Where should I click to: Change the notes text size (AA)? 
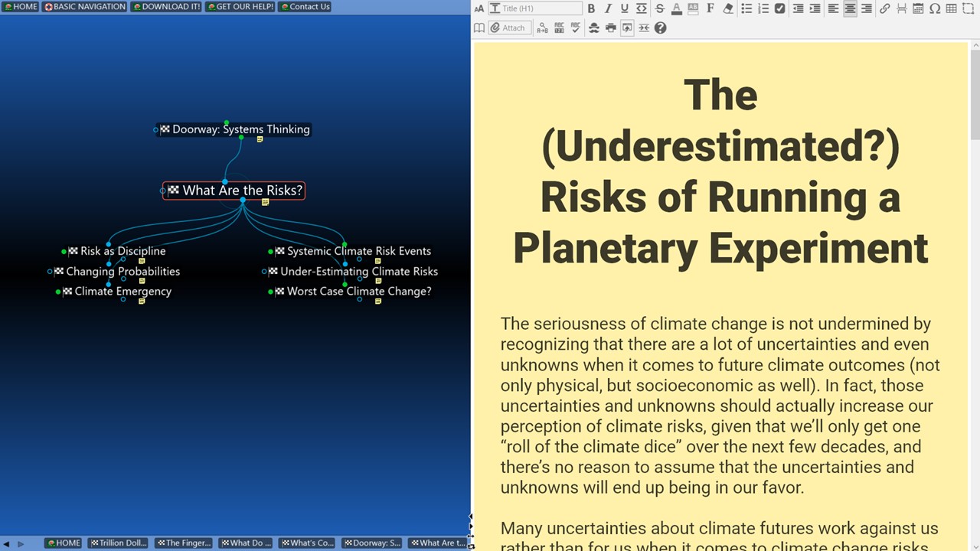coord(479,8)
